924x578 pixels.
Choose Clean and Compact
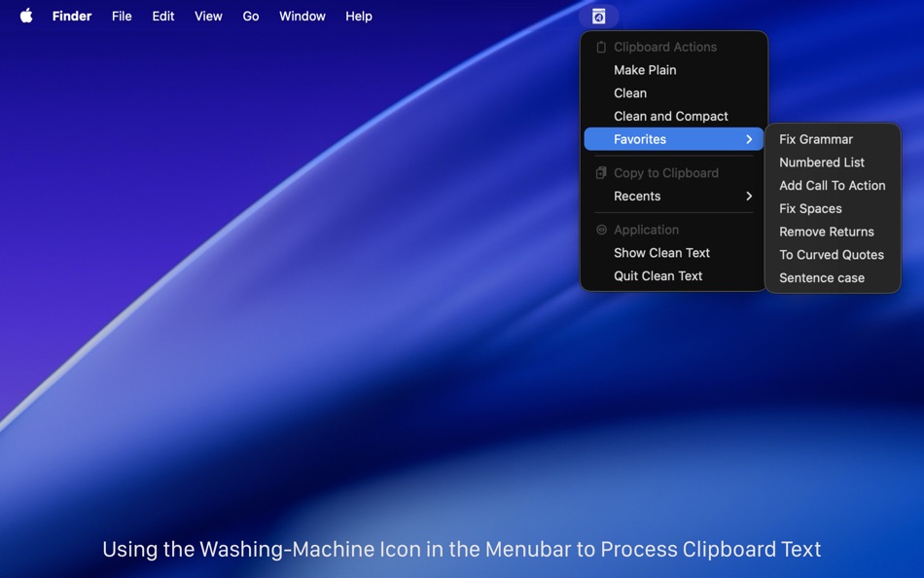point(670,116)
